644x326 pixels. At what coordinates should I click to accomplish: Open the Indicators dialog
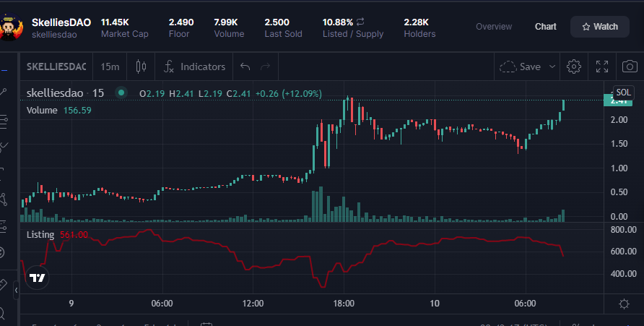[x=194, y=67]
